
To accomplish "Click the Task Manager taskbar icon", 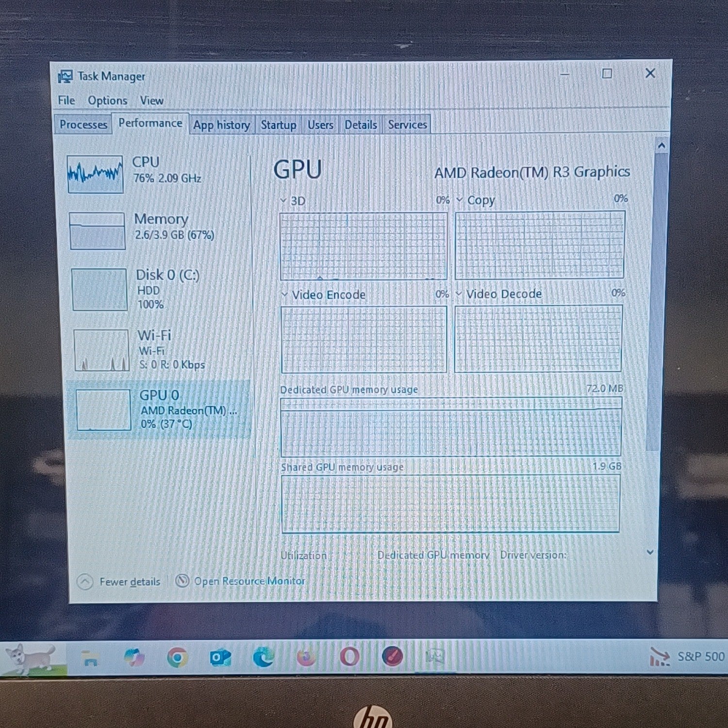I will 435,656.
